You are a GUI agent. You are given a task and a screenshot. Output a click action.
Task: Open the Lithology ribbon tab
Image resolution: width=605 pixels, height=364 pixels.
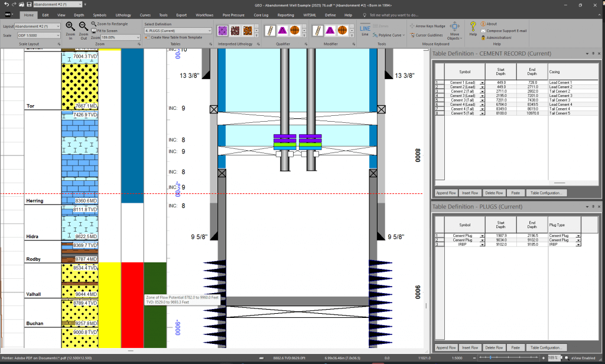pyautogui.click(x=123, y=15)
